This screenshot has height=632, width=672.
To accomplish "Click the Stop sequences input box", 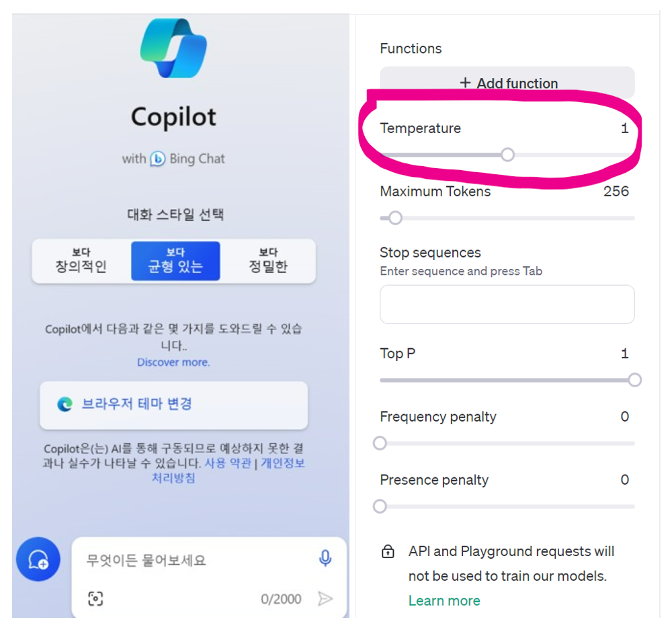I will [507, 305].
